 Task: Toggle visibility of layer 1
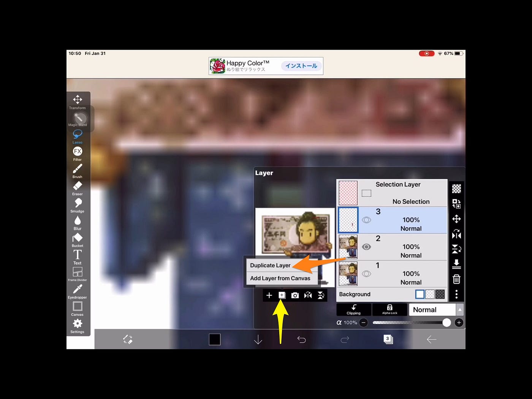click(366, 274)
